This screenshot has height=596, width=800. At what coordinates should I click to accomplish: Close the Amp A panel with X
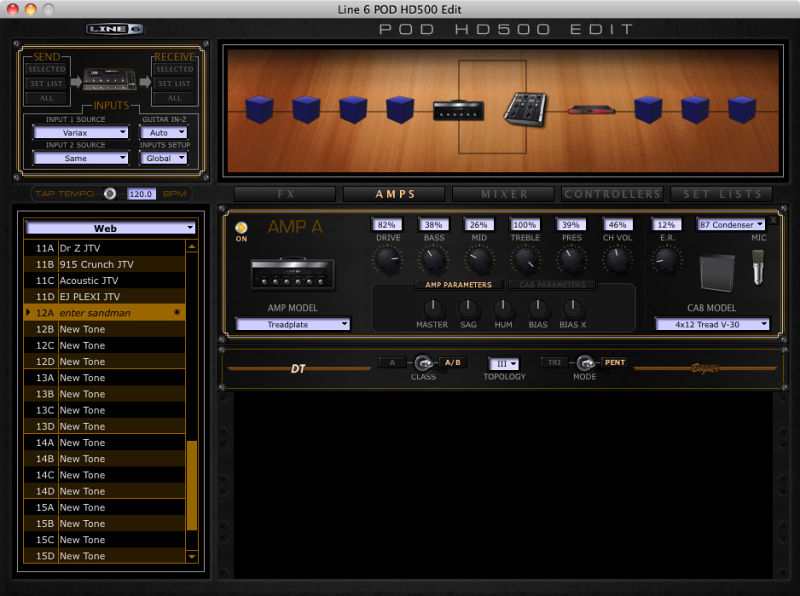773,220
